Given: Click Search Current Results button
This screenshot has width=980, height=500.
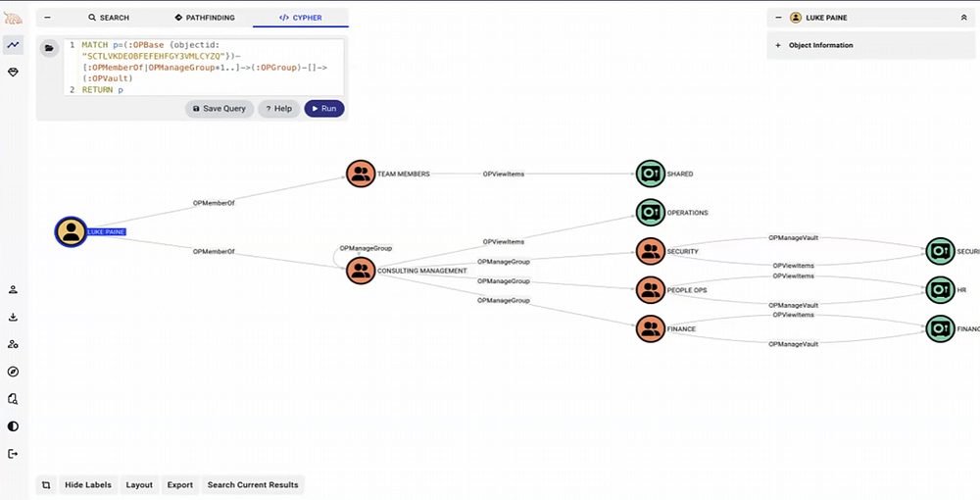Looking at the screenshot, I should (253, 485).
